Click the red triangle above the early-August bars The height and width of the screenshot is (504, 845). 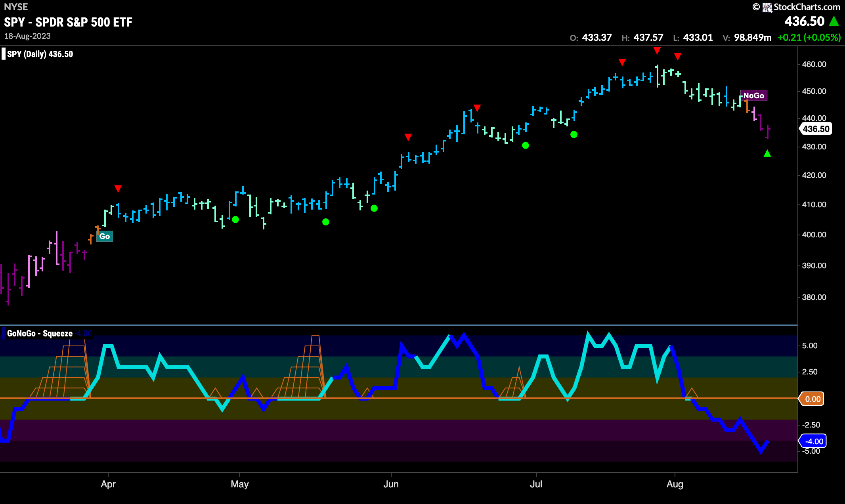(x=678, y=57)
